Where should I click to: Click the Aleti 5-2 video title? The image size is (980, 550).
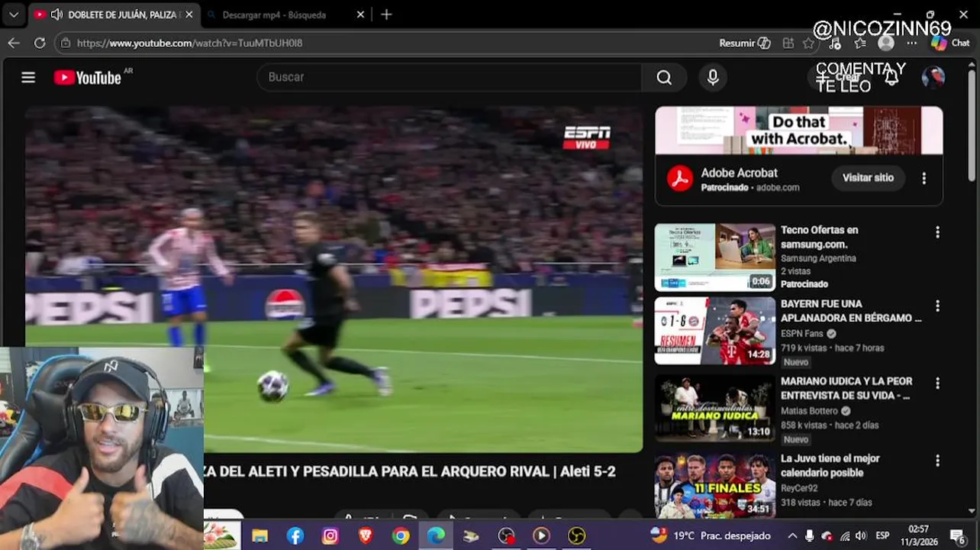click(x=410, y=471)
